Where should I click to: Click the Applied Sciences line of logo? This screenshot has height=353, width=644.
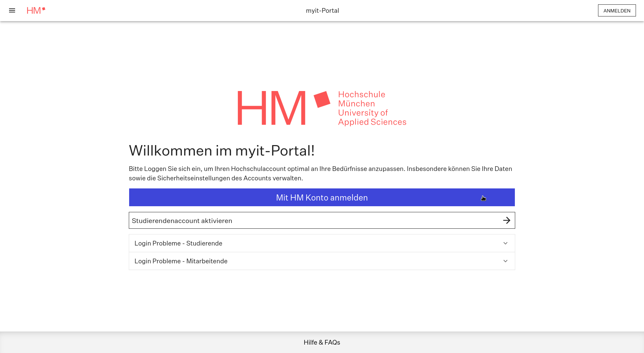pos(372,122)
